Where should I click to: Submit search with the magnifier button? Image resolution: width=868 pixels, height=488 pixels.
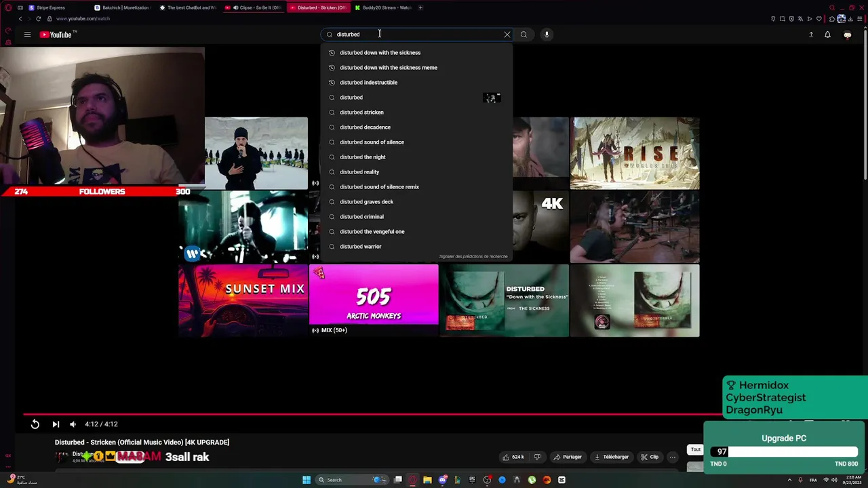click(x=524, y=35)
